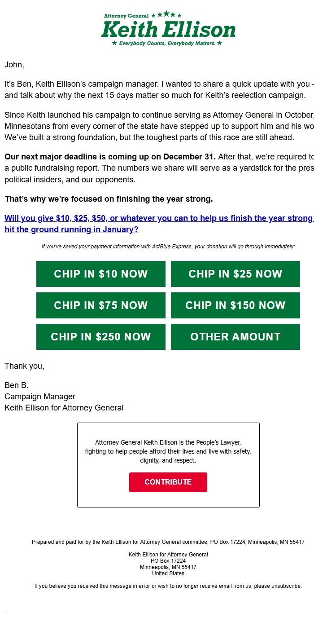Click the Keith Ellison campaign logo
The image size is (314, 644).
[x=168, y=29]
